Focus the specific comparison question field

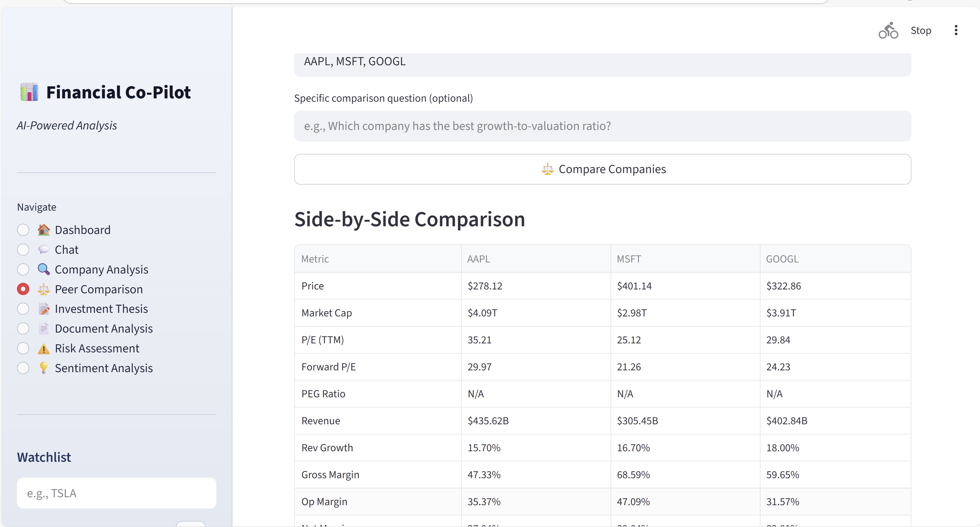[602, 126]
